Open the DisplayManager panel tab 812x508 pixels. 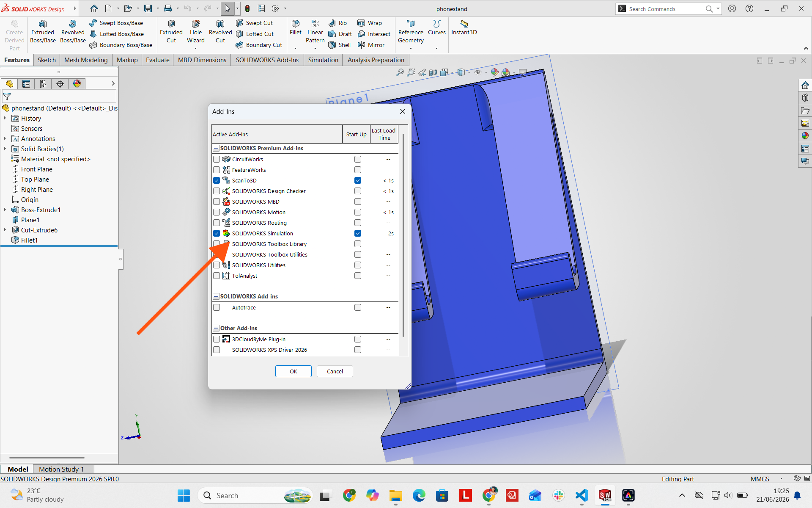(77, 84)
